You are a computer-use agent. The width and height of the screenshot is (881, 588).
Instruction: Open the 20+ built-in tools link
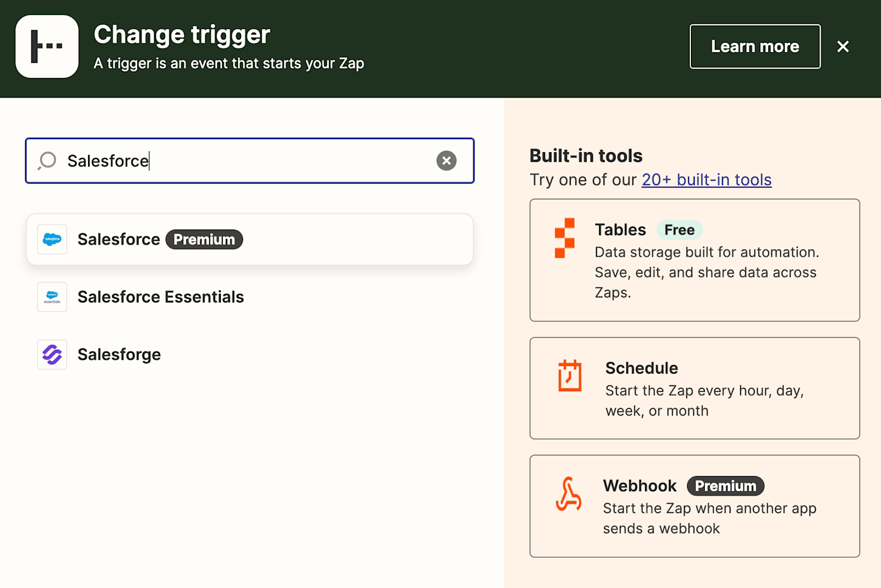pos(706,180)
